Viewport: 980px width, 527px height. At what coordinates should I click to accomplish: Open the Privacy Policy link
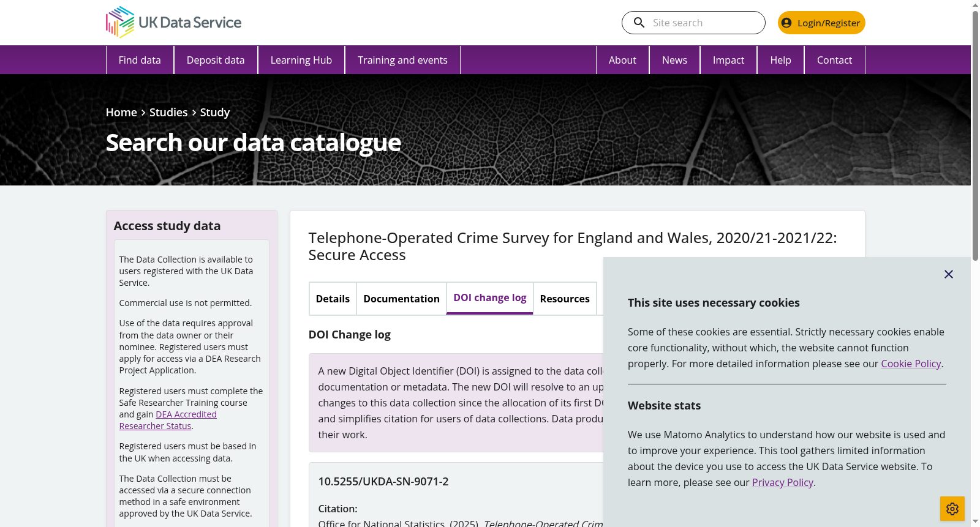pyautogui.click(x=783, y=482)
